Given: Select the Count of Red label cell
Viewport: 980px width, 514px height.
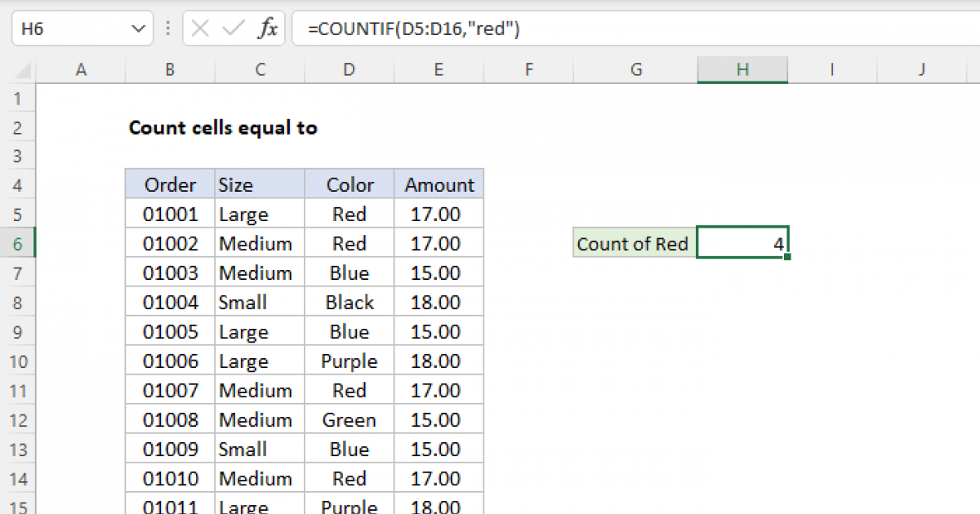Looking at the screenshot, I should coord(633,243).
